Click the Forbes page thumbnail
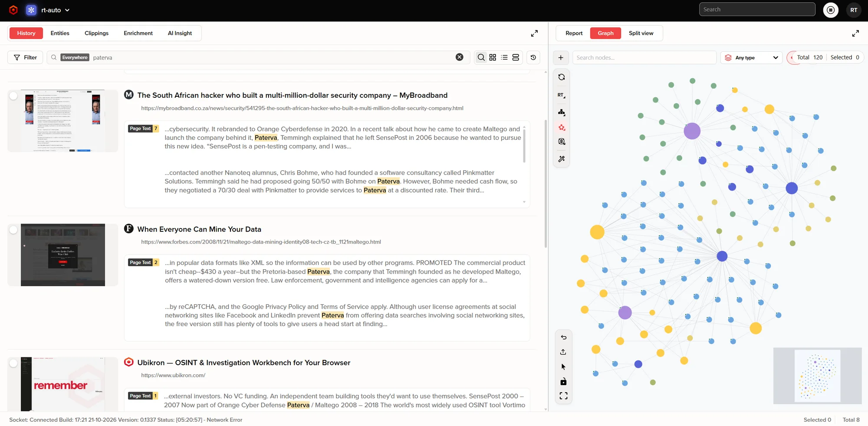Viewport: 868px width, 426px height. (63, 255)
